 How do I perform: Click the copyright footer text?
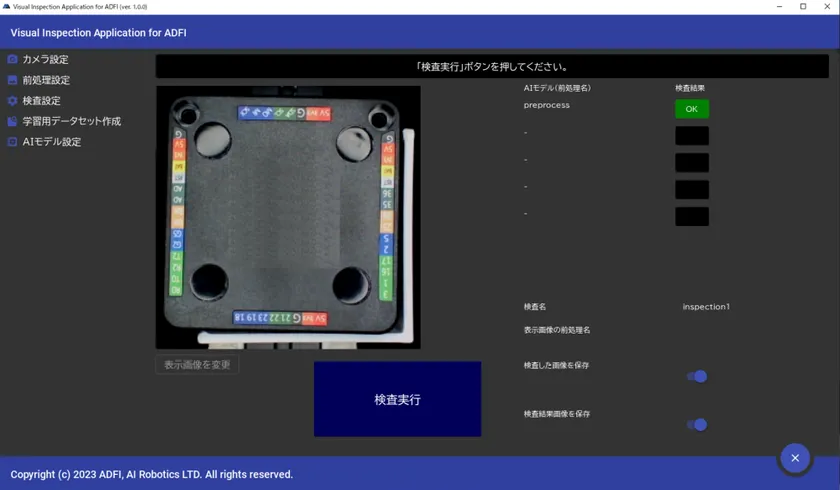coord(152,474)
